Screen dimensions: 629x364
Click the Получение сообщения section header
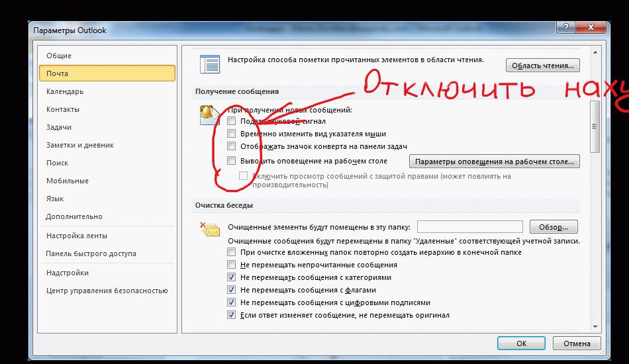[237, 91]
